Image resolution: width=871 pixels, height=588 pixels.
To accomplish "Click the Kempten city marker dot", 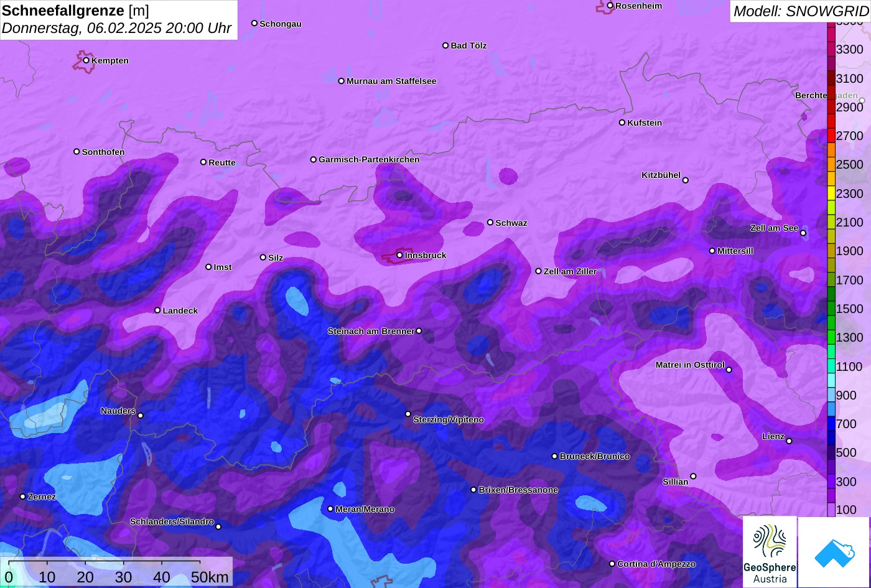I will pos(86,60).
